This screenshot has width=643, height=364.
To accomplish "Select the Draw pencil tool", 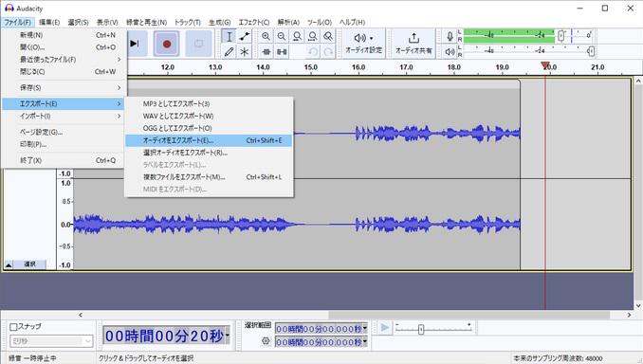I will (x=229, y=51).
